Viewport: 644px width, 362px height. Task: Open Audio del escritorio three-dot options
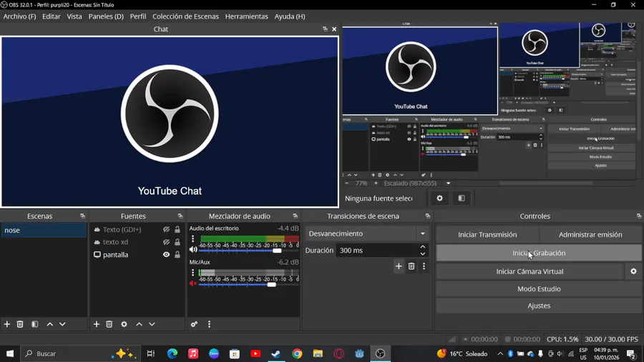[192, 239]
